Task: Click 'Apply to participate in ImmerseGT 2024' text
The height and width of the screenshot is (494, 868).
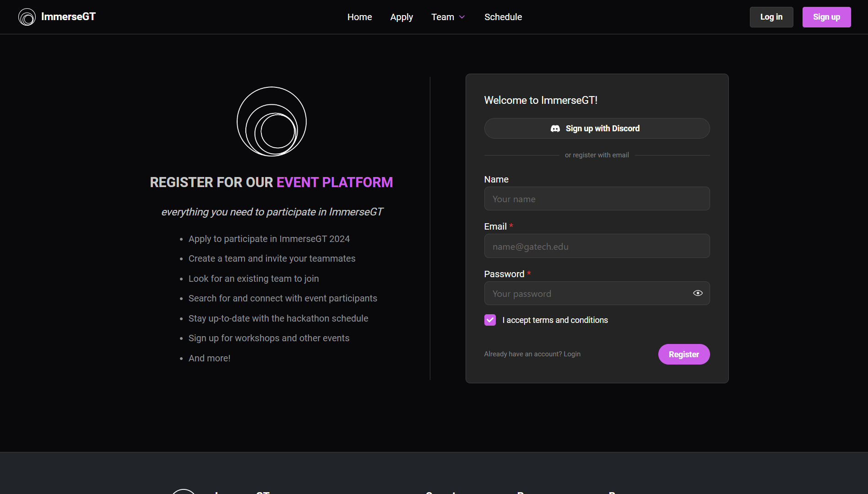Action: tap(269, 239)
